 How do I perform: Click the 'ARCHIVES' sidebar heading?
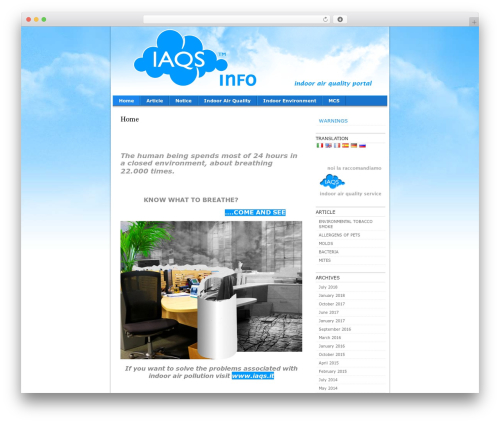[x=328, y=278]
